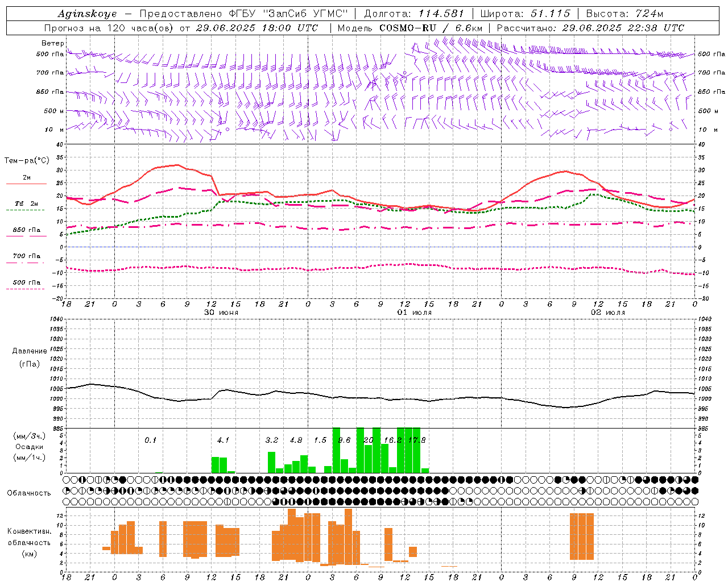This screenshot has width=728, height=582.
Task: Click the 9.6 precipitation total value
Action: pos(344,440)
